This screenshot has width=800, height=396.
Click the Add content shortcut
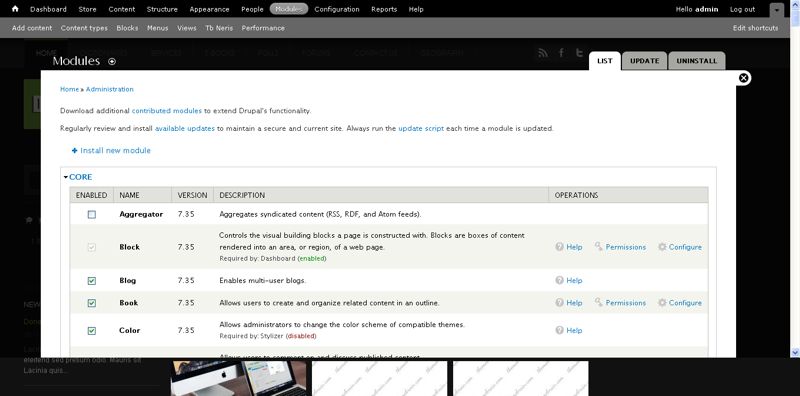32,28
